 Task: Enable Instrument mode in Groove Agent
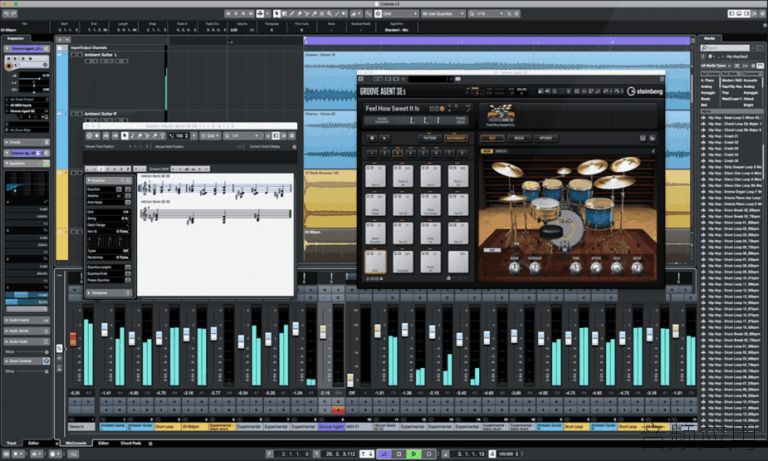[x=456, y=138]
